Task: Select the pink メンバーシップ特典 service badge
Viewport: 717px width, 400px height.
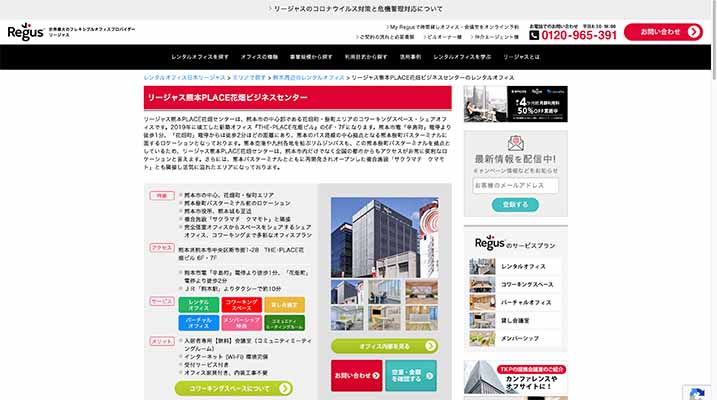Action: click(x=241, y=322)
